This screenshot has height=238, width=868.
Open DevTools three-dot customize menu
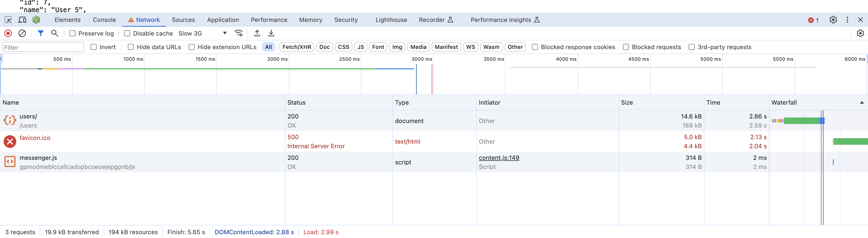[x=847, y=20]
